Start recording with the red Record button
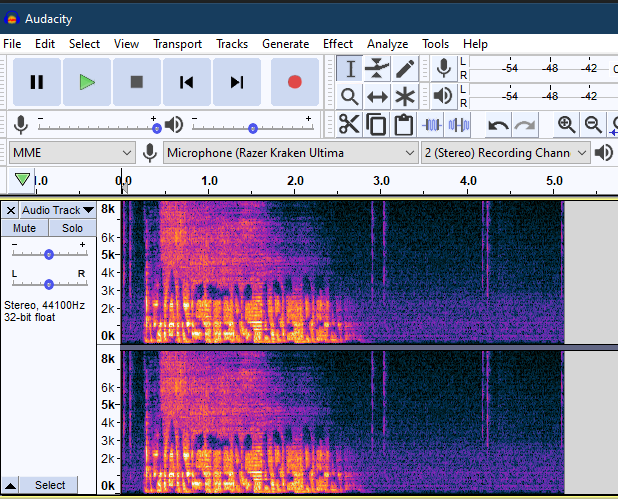618x499 pixels. coord(295,82)
